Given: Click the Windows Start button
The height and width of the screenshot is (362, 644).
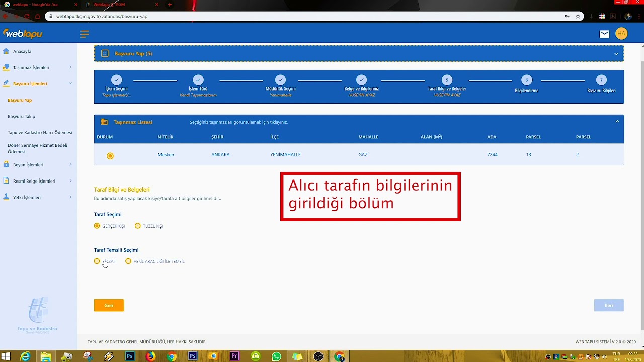Looking at the screenshot, I should coord(6,356).
